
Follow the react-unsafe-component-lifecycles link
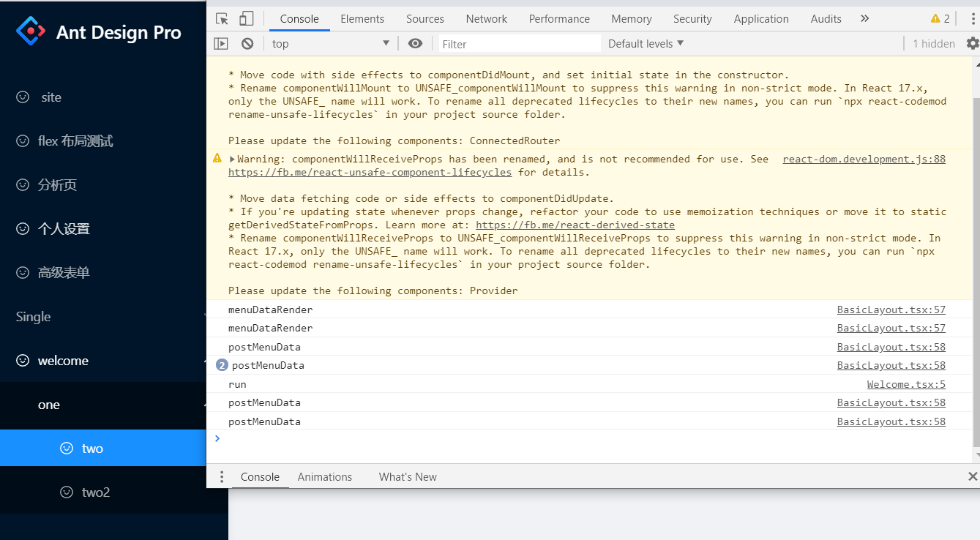(x=370, y=172)
